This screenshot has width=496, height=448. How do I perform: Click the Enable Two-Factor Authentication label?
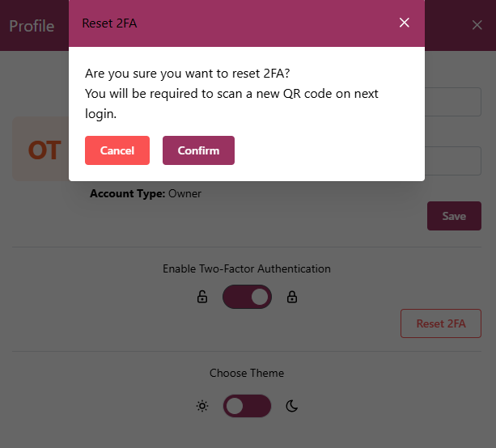247,268
